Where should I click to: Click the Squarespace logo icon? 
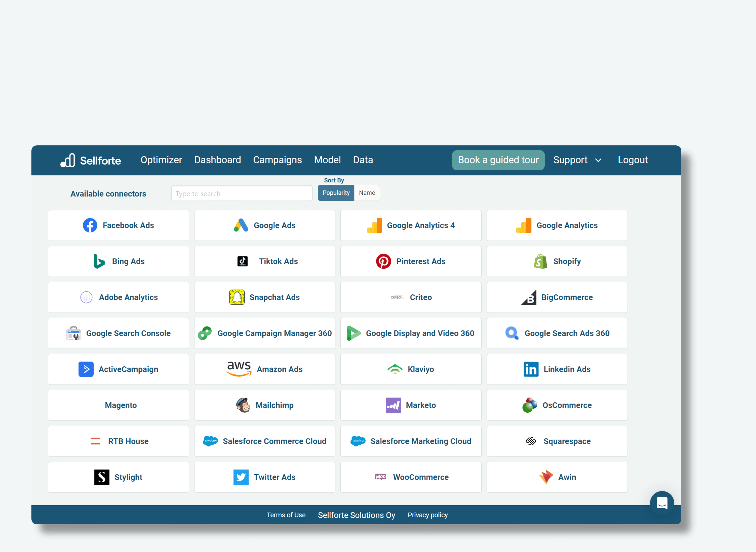pos(531,441)
